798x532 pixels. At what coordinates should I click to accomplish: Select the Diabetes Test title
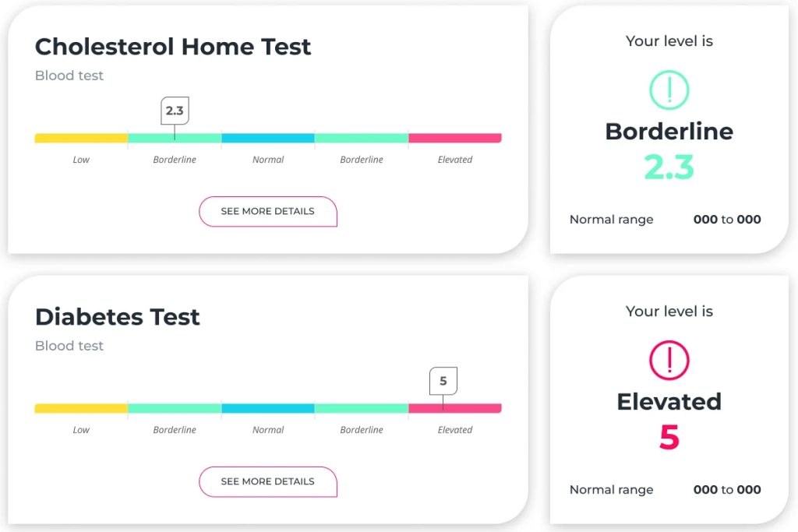click(x=117, y=317)
